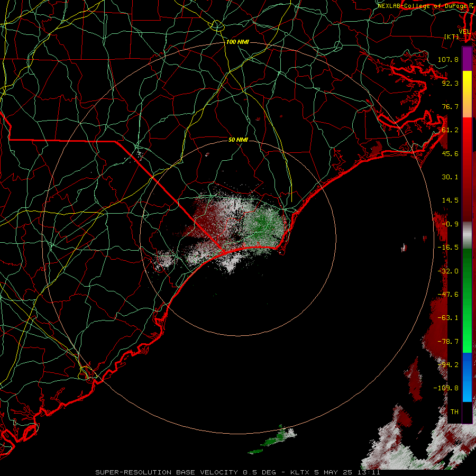
Task: Click the 92.3 velocity scale value
Action: click(x=450, y=83)
